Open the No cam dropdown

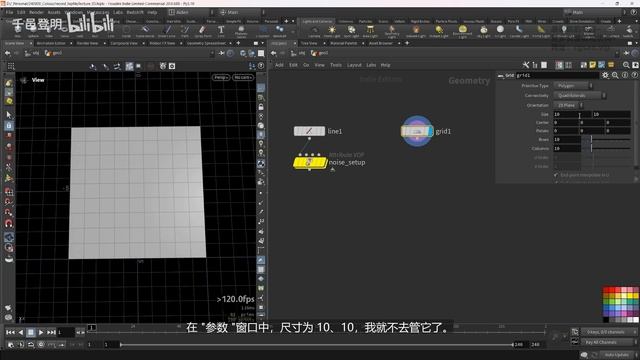pyautogui.click(x=243, y=77)
